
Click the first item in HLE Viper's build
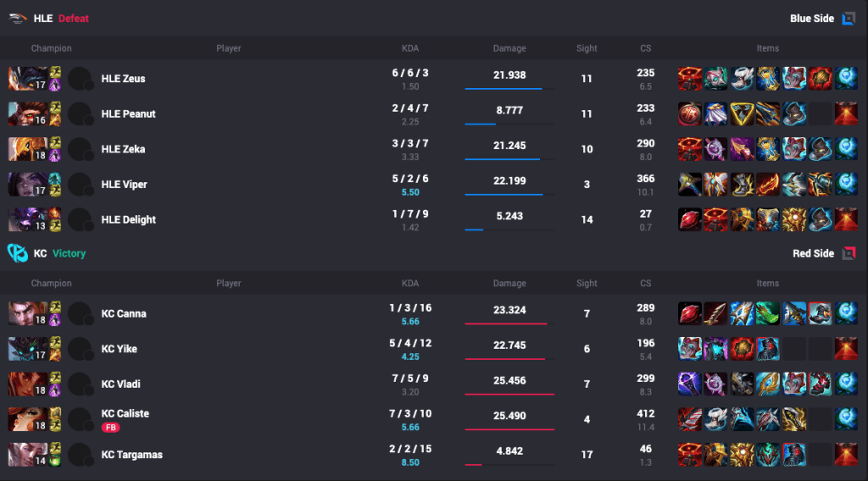click(x=690, y=185)
